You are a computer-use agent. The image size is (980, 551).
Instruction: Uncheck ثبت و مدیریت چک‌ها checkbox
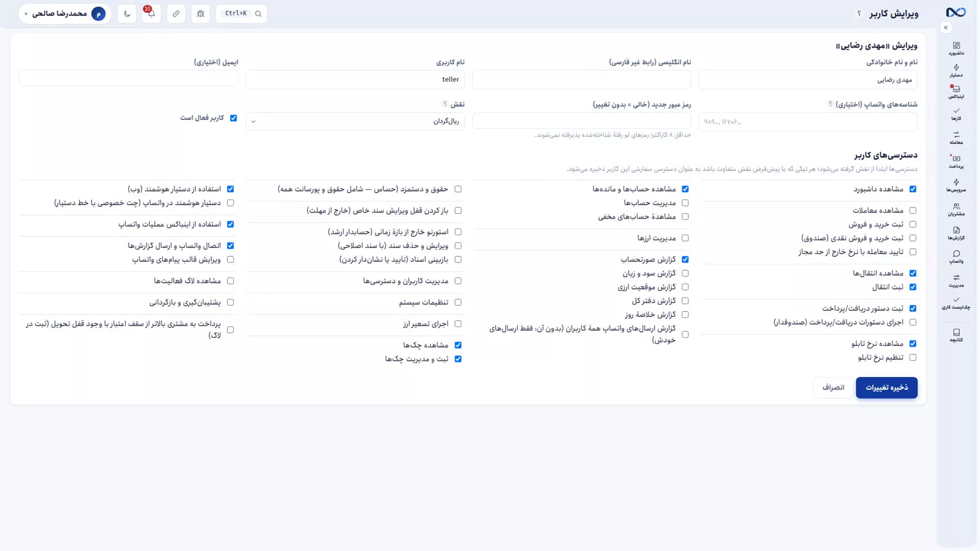[x=458, y=359]
